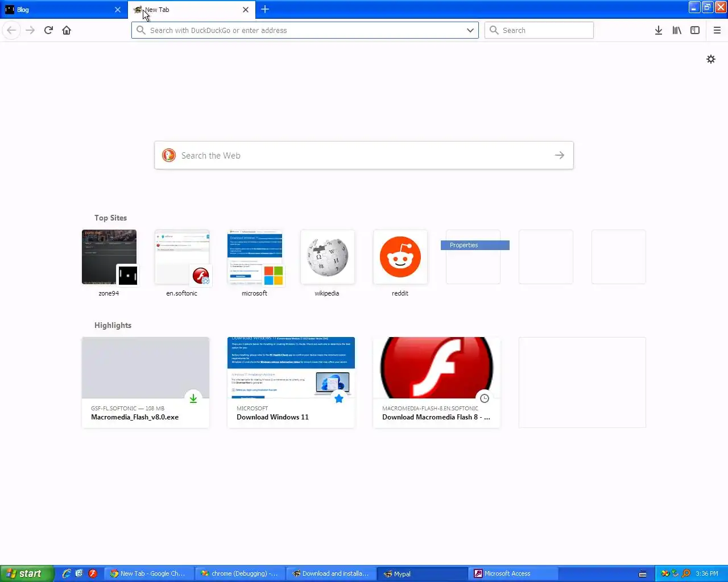728x582 pixels.
Task: Click the magnifier search tray icon
Action: coord(686,573)
